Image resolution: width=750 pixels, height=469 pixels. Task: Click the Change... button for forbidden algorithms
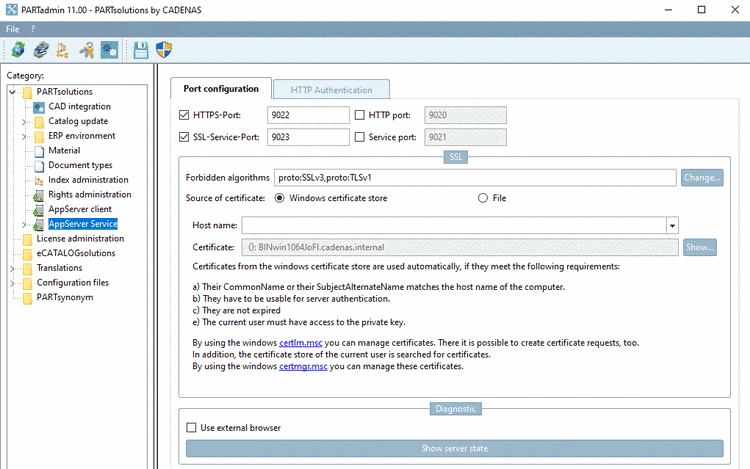pyautogui.click(x=702, y=177)
